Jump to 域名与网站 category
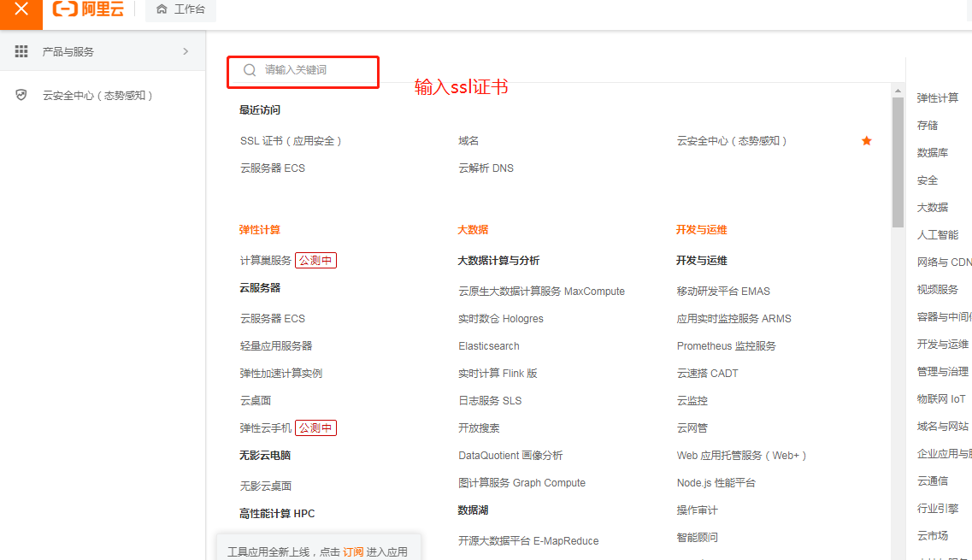Image resolution: width=972 pixels, height=560 pixels. 942,426
